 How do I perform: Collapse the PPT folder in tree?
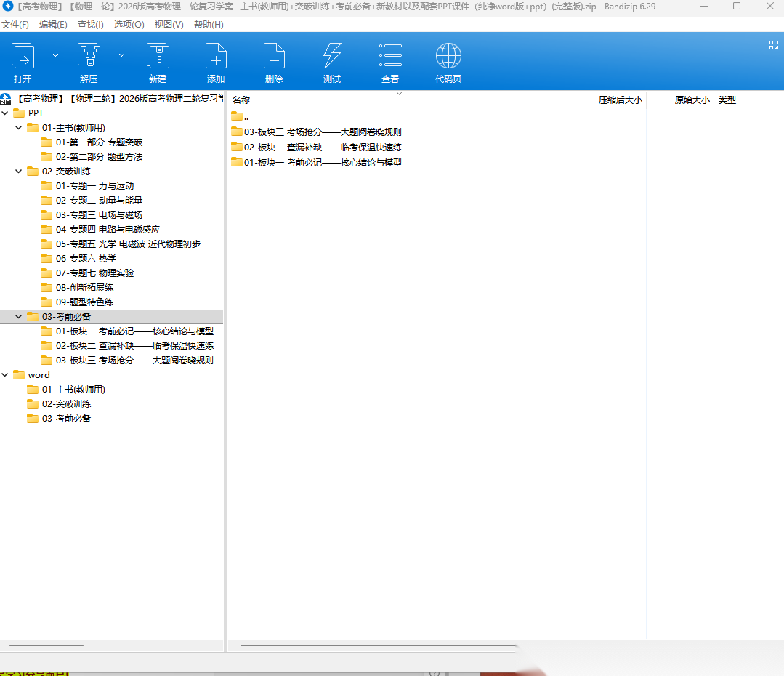coord(5,113)
